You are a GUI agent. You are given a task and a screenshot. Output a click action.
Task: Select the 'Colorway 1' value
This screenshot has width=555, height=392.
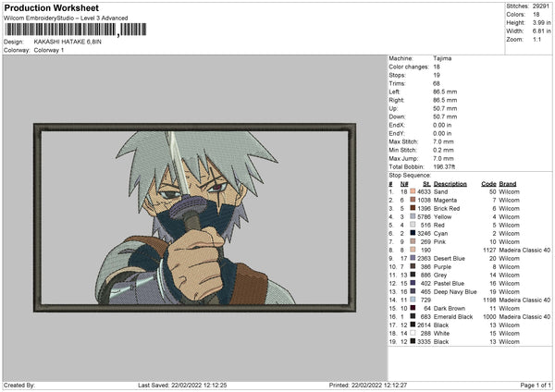click(49, 50)
